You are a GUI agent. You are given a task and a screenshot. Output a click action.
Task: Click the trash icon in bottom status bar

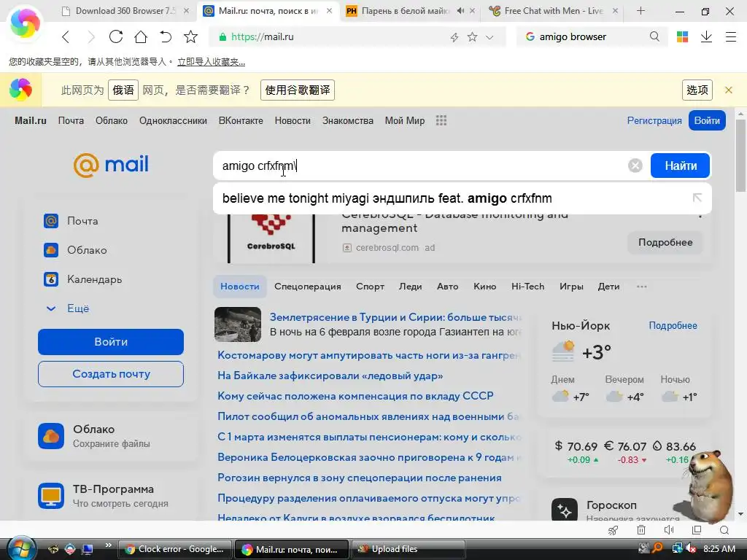(641, 530)
